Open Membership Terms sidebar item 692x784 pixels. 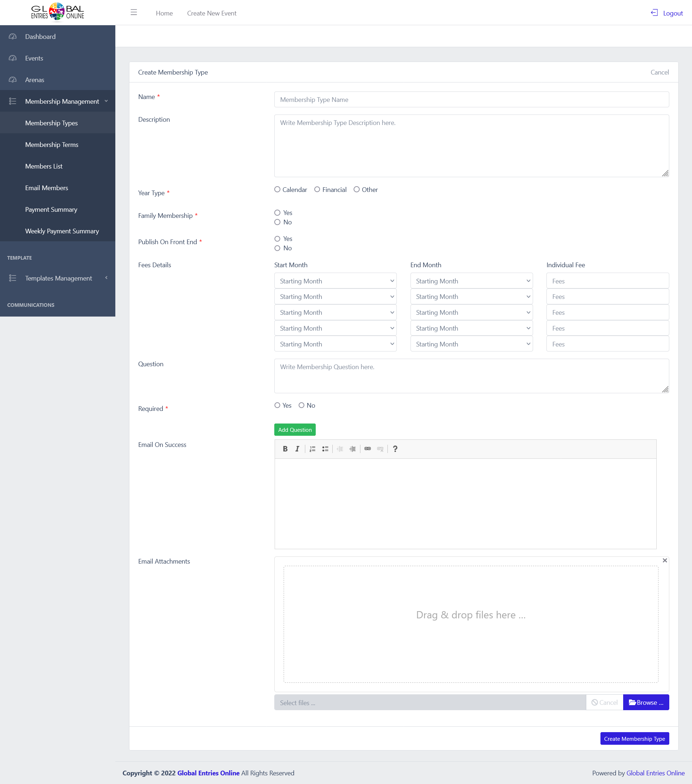tap(52, 145)
